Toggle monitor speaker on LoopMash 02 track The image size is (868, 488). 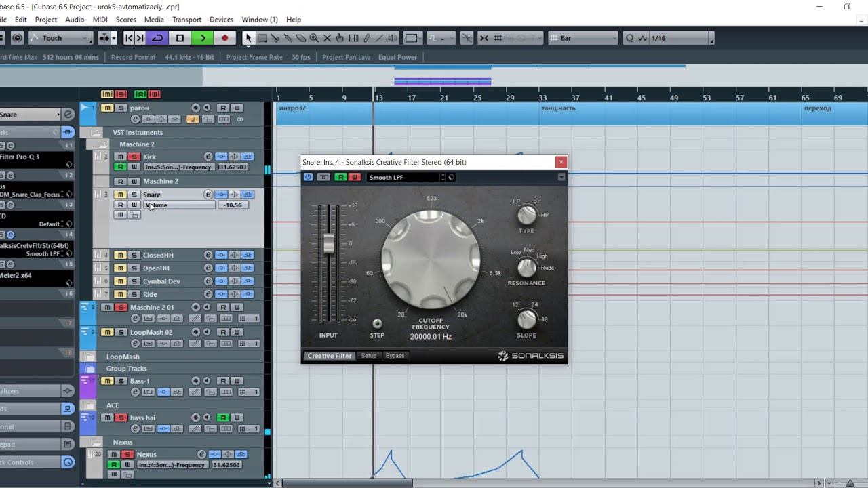[207, 332]
